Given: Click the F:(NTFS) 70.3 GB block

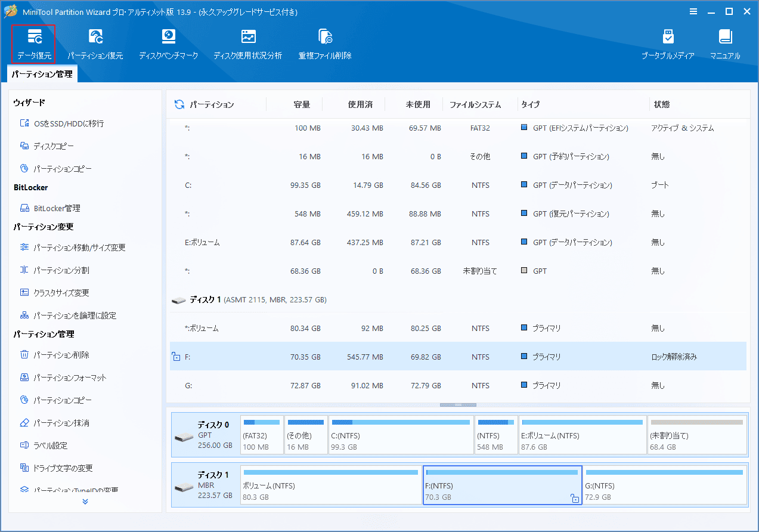Looking at the screenshot, I should [x=502, y=485].
